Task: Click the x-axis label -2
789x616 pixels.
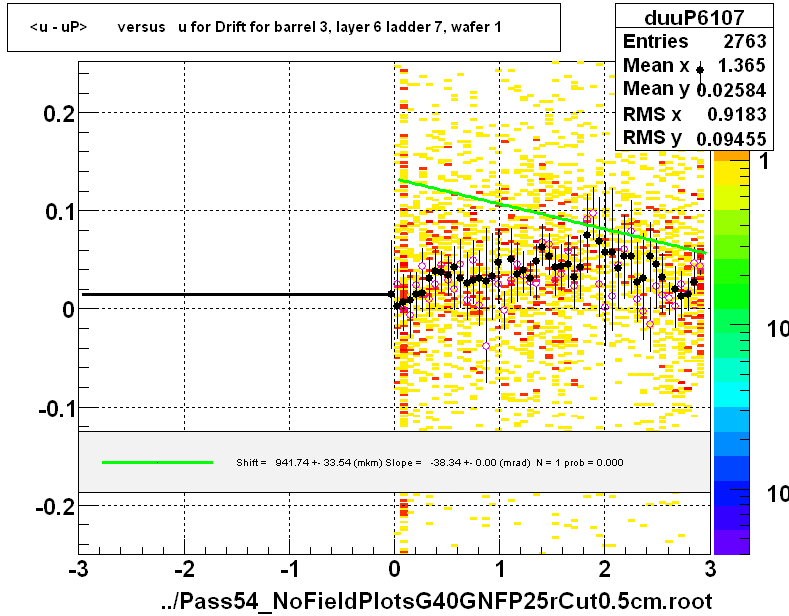Action: [184, 569]
